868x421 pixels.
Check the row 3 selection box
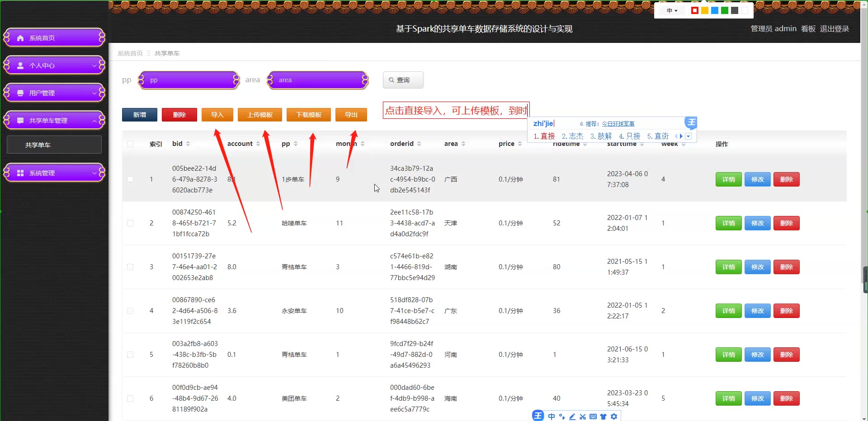[x=130, y=267]
